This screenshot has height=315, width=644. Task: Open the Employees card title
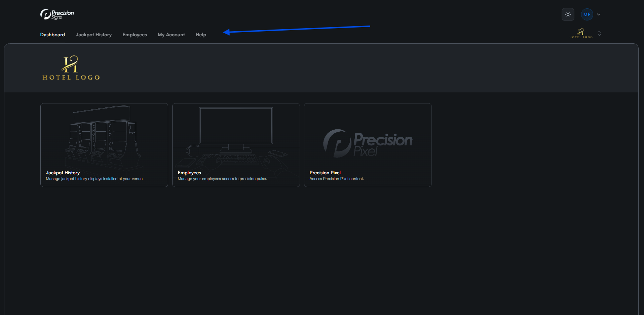(189, 173)
